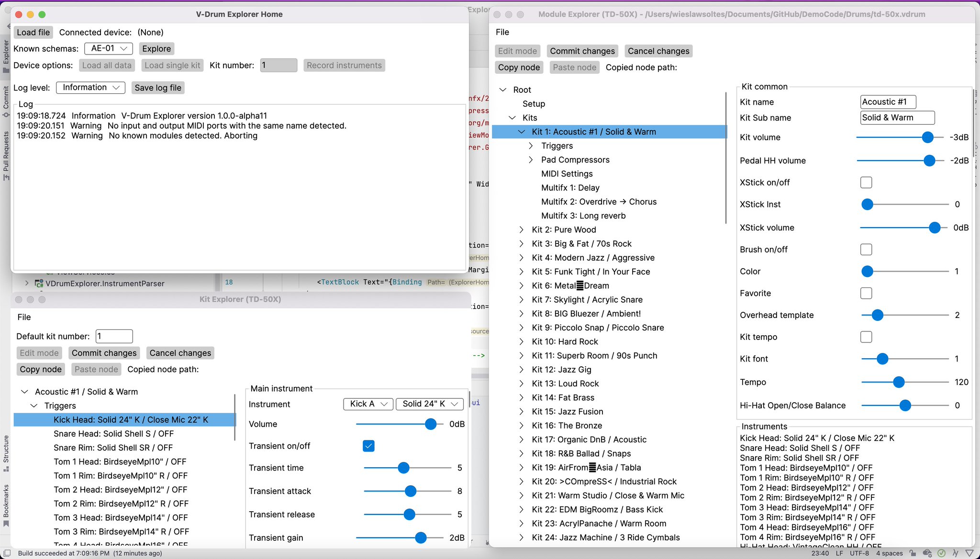
Task: Open the File menu in Kit Explorer
Action: [24, 317]
